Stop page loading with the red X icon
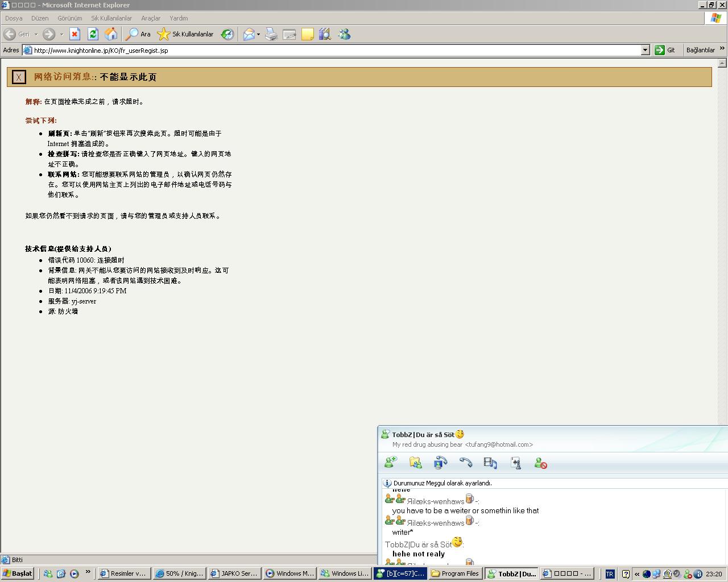 point(75,34)
